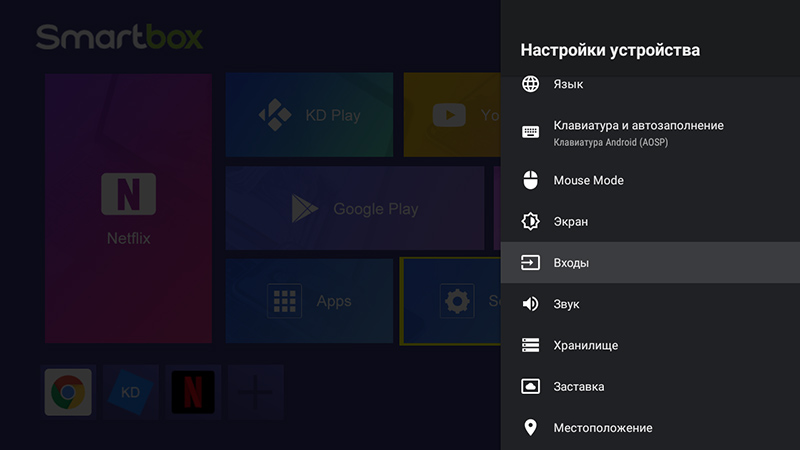This screenshot has height=450, width=800.
Task: Click the mouse icon for Mouse Mode
Action: click(530, 180)
